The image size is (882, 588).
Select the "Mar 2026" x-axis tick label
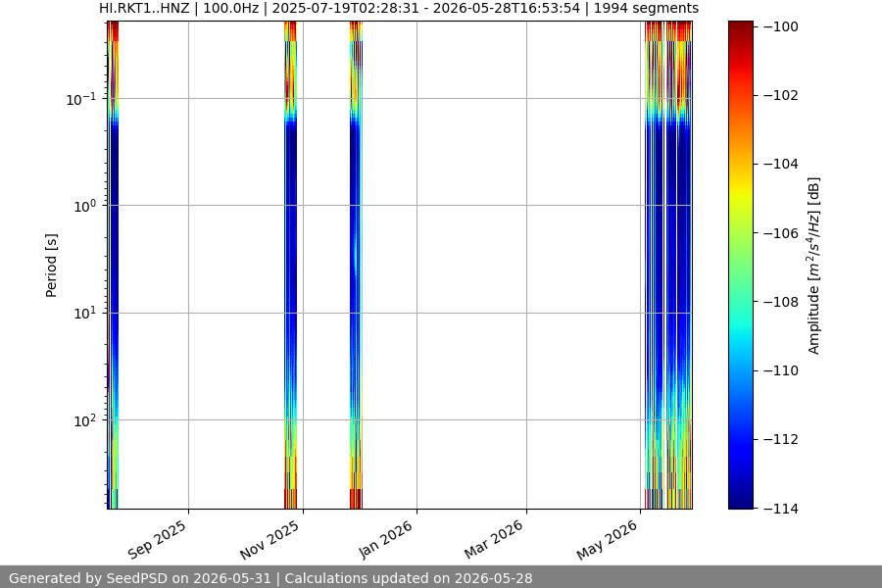pyautogui.click(x=495, y=540)
